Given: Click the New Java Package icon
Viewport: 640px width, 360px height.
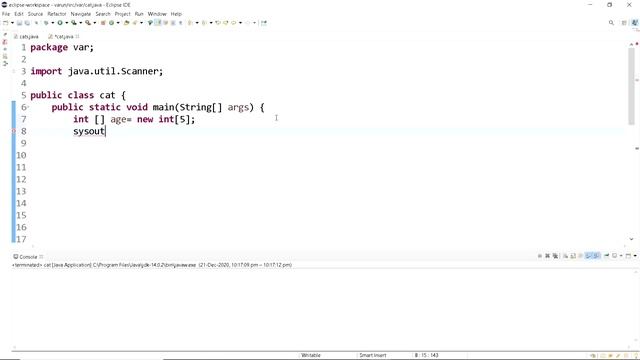Looking at the screenshot, I should click(103, 23).
